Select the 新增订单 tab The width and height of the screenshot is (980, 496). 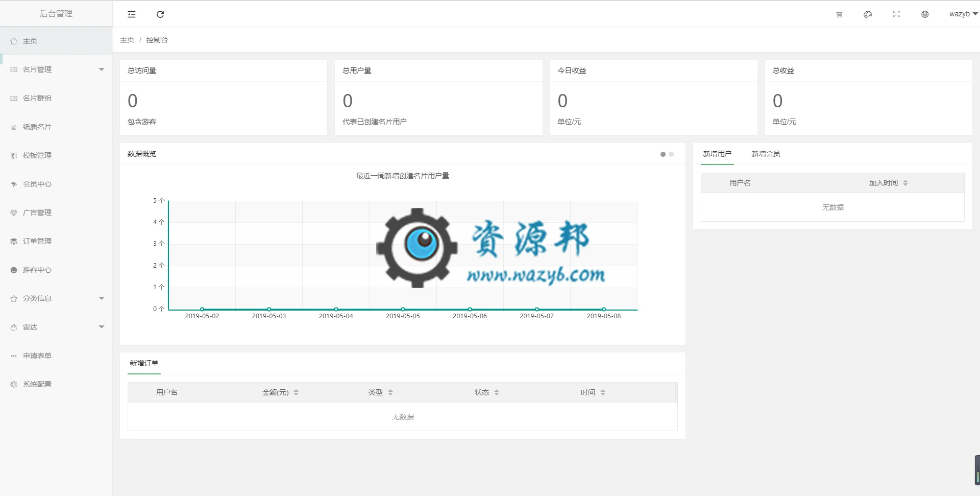click(144, 363)
